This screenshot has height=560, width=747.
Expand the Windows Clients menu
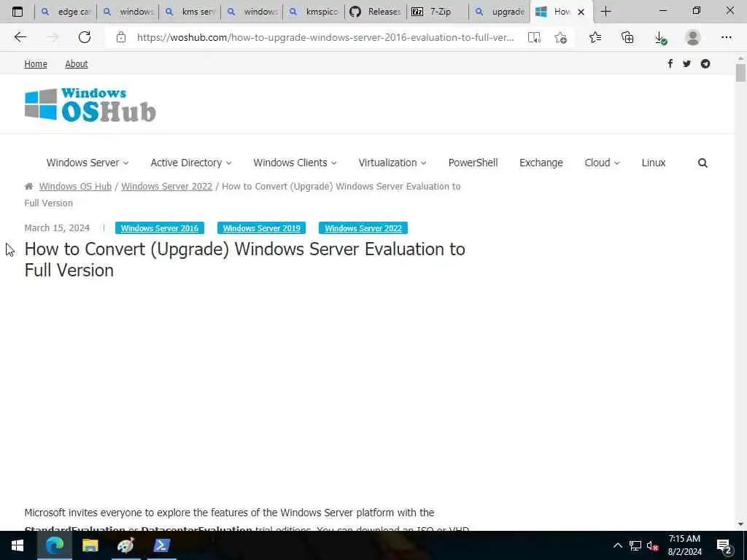pyautogui.click(x=295, y=163)
